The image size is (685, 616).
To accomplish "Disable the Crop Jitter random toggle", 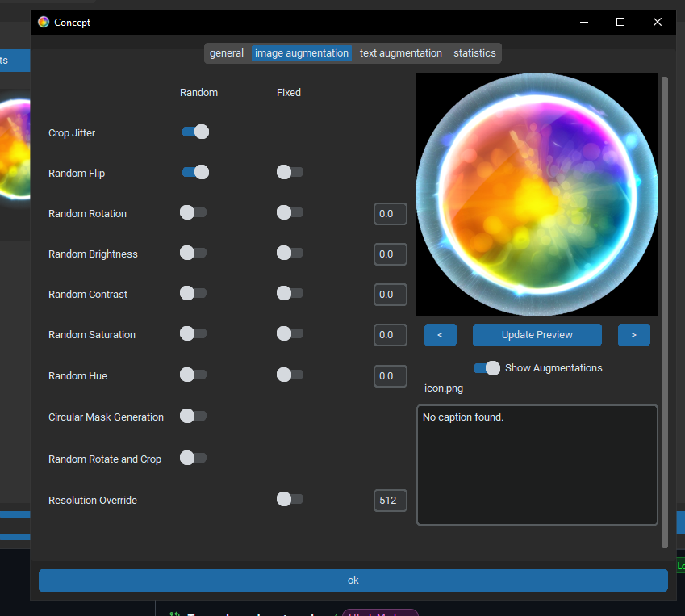I will point(195,132).
